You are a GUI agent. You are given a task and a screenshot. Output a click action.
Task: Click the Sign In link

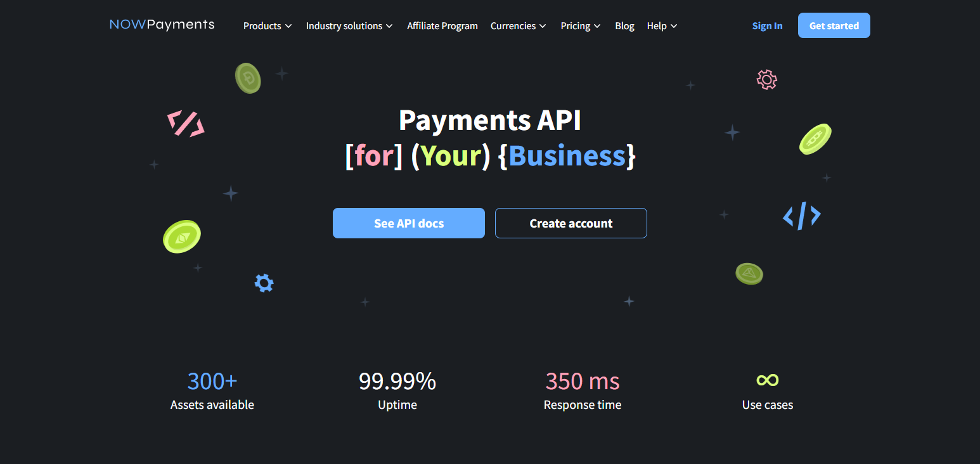click(767, 26)
